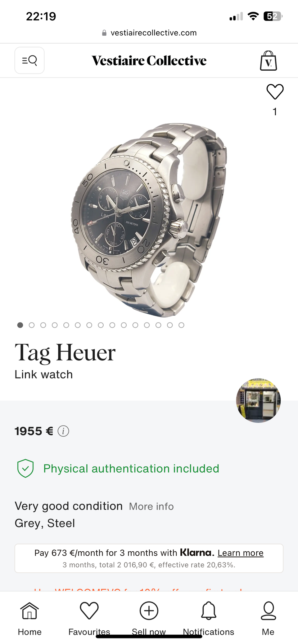The image size is (298, 644).
Task: Tap the Tag Heuer brand title
Action: click(65, 353)
